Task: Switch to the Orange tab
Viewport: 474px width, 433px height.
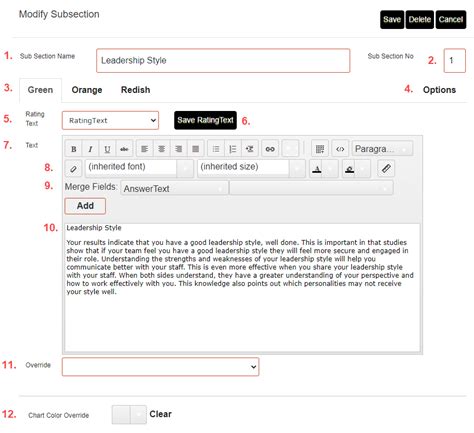Action: [x=87, y=90]
